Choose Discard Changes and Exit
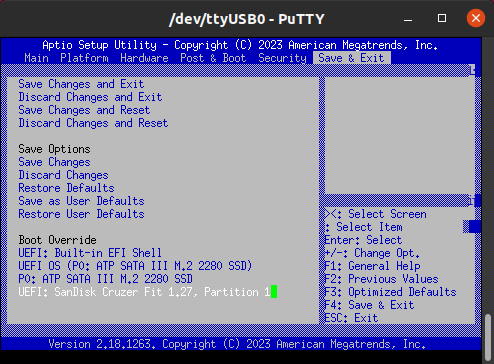Viewport: 494px width, 364px height. click(x=90, y=97)
